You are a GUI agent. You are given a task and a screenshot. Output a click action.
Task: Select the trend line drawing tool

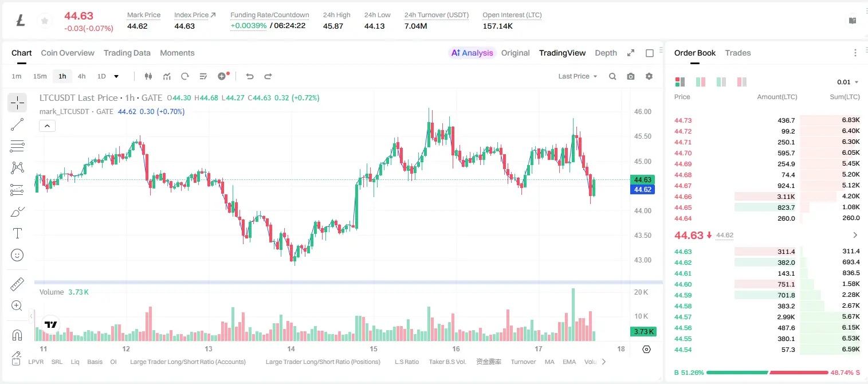[x=17, y=124]
